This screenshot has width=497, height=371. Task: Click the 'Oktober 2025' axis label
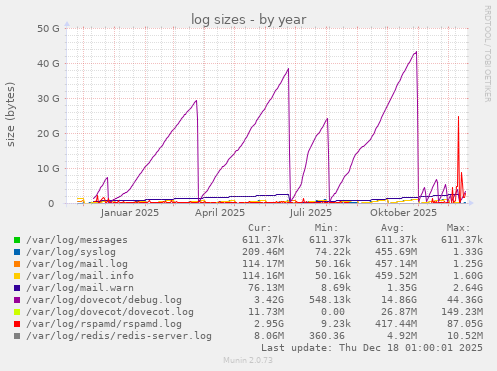pos(403,213)
